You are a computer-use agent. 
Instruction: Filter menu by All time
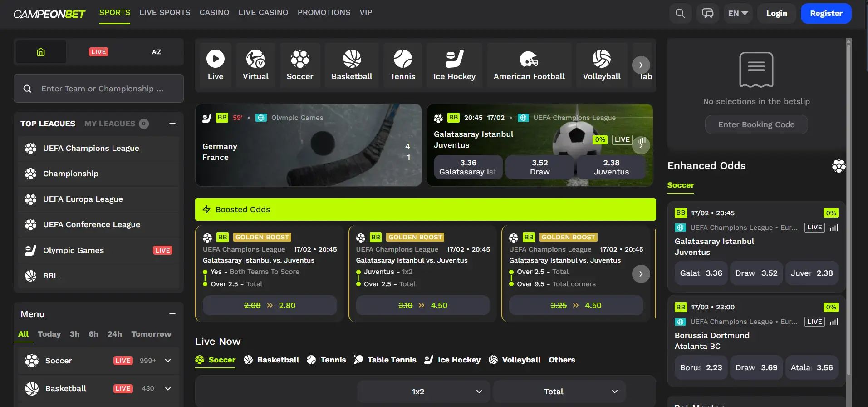coord(23,334)
